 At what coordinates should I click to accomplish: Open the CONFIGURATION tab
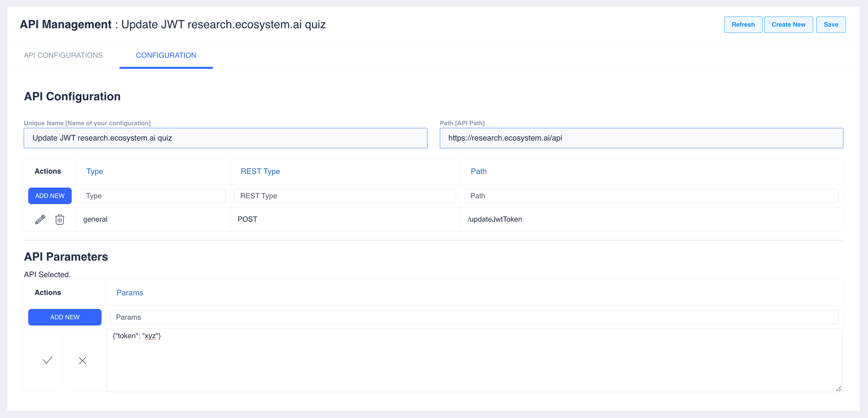click(x=166, y=55)
